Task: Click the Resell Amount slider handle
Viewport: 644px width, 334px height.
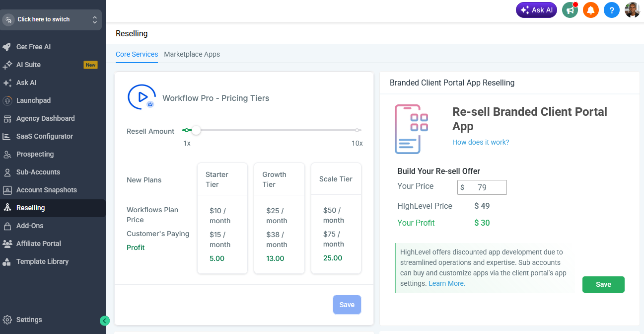Action: [x=196, y=130]
